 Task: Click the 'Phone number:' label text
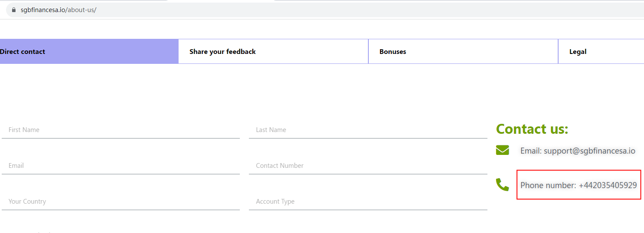pos(548,186)
